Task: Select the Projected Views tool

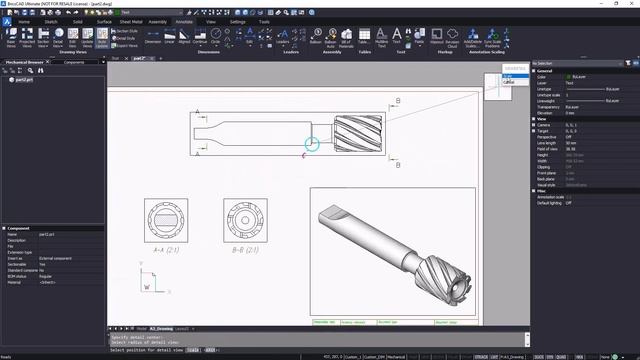Action: click(27, 37)
